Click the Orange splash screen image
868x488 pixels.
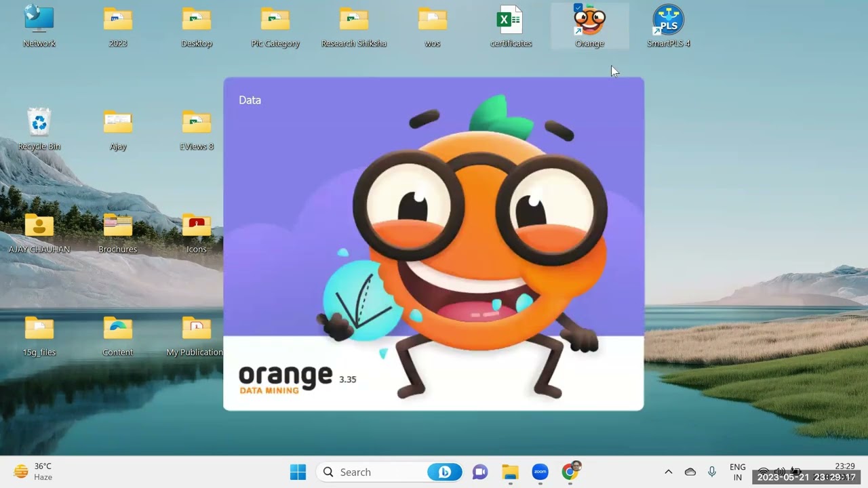click(433, 244)
